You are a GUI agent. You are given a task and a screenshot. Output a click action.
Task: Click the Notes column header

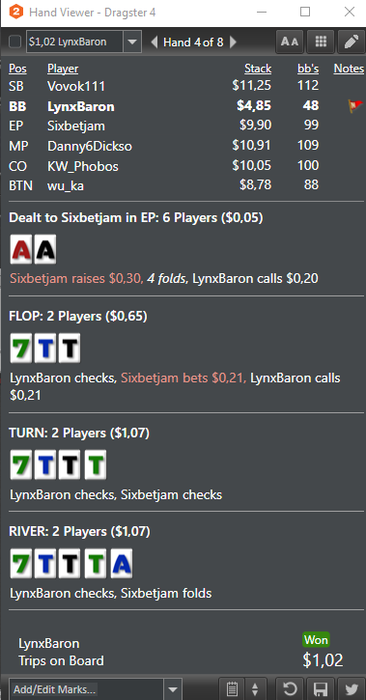[x=349, y=68]
